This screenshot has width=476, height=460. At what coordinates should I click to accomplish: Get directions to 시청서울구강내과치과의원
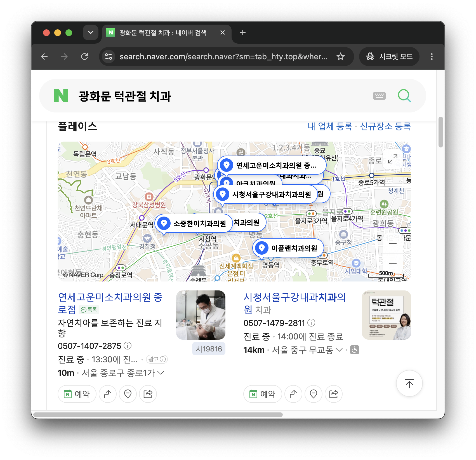click(x=293, y=394)
